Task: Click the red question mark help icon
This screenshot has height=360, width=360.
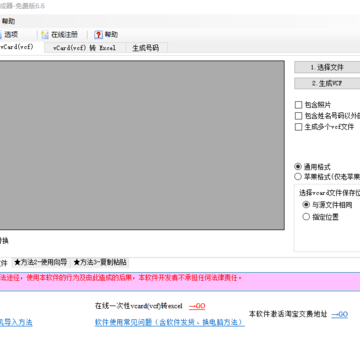Action: (x=98, y=35)
